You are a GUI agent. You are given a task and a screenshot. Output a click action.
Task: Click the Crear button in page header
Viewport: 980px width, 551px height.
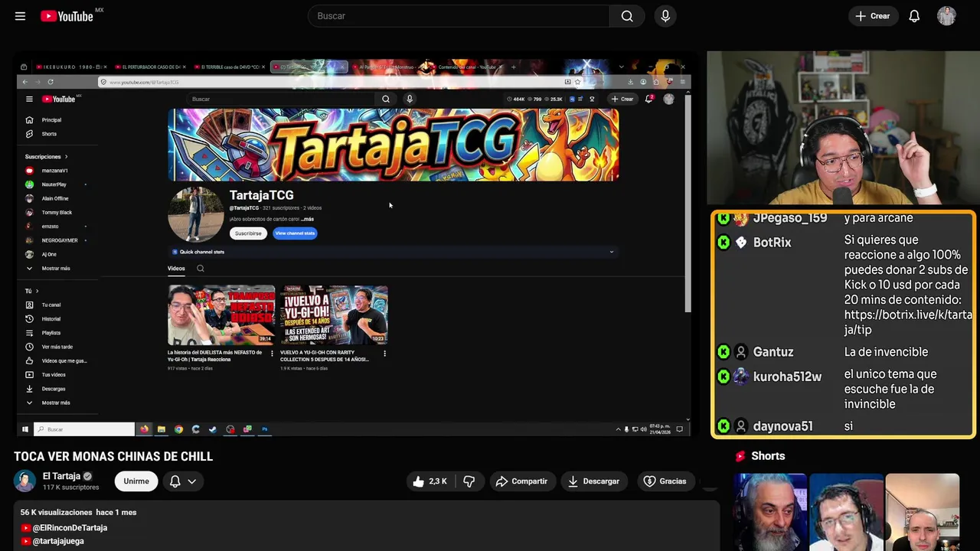tap(872, 16)
